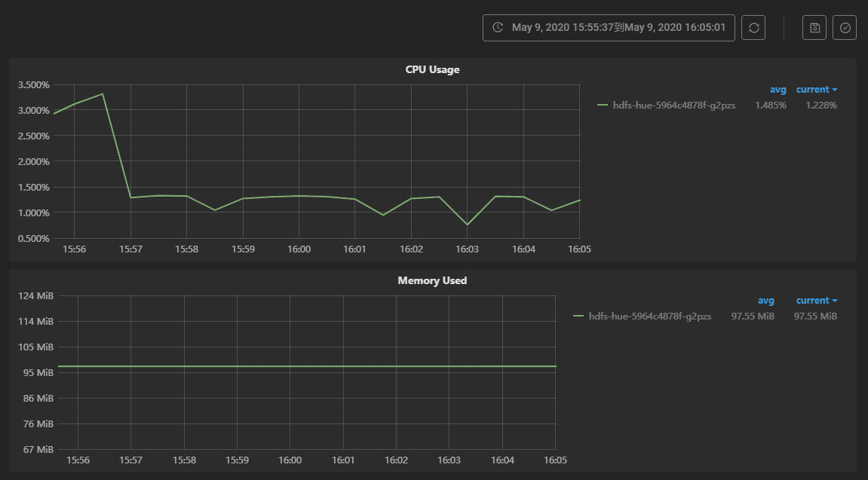Screen dimensions: 868x480
Task: Toggle hdfs-hue series in Memory Used legend
Action: pyautogui.click(x=649, y=316)
